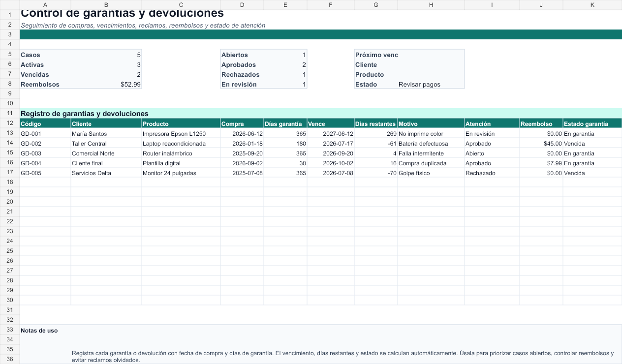Image resolution: width=622 pixels, height=364 pixels.
Task: Select the 'No imprime color' motivo
Action: pos(431,133)
